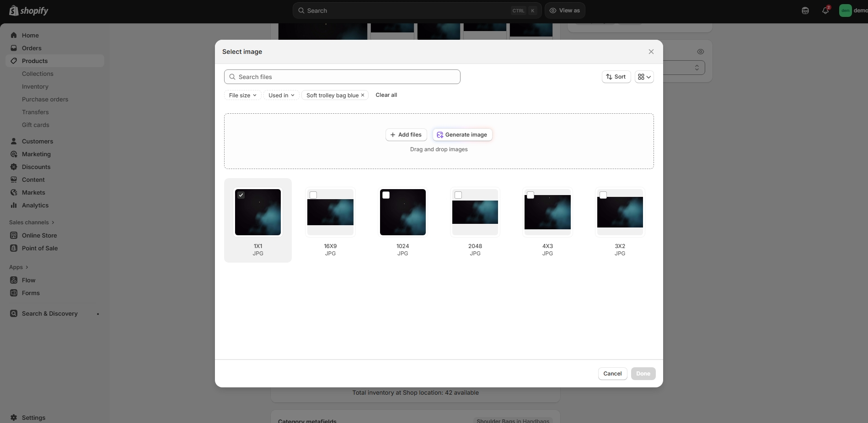The image size is (868, 423).
Task: Close the Select image dialog
Action: click(651, 52)
